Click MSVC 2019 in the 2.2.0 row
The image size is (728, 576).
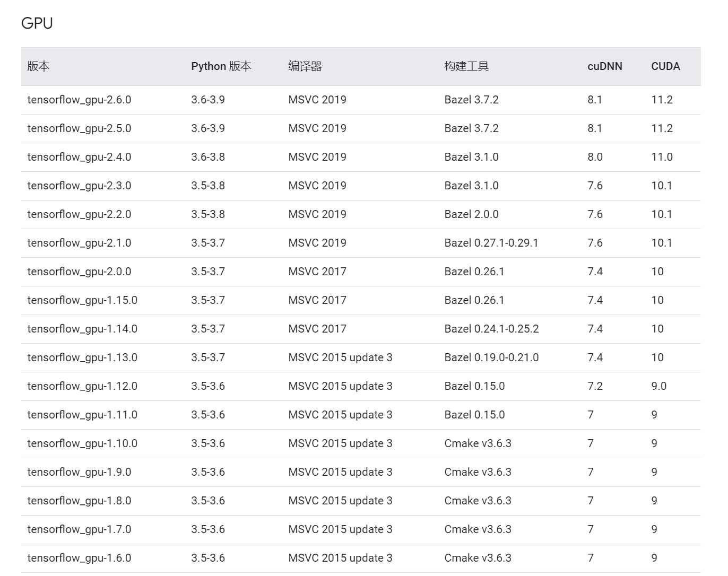[x=317, y=214]
